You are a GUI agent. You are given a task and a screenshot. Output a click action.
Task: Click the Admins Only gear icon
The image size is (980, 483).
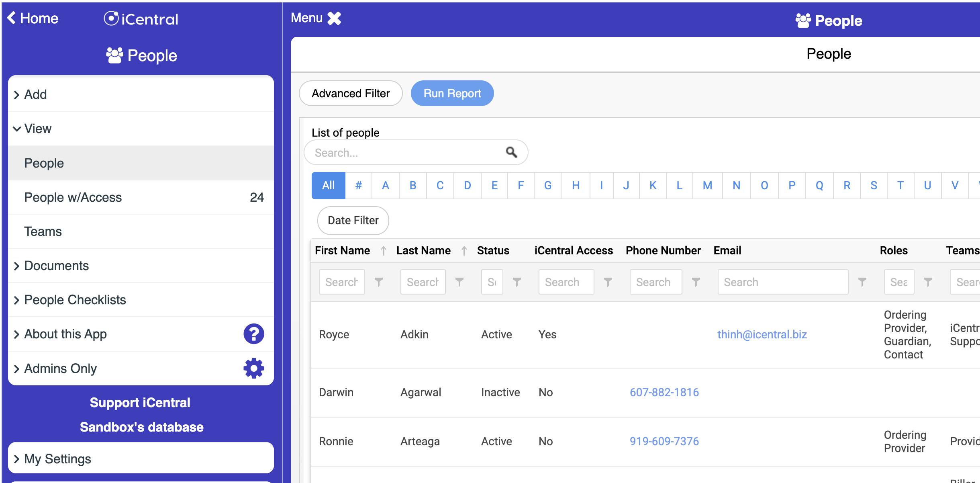click(x=253, y=368)
